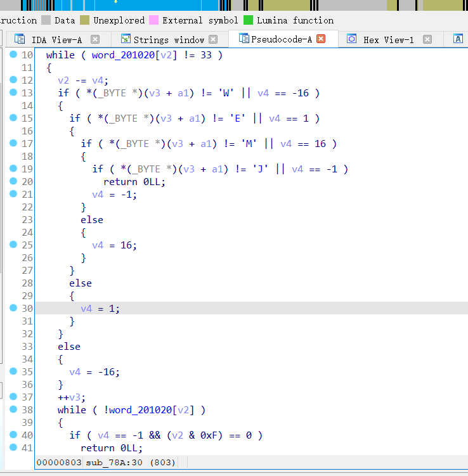Image resolution: width=468 pixels, height=476 pixels.
Task: Click the Strings window tab icon
Action: (126, 39)
